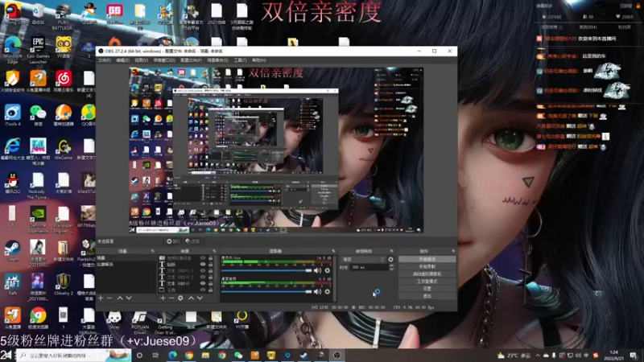Open scene transition properties gear icon

coord(390,259)
